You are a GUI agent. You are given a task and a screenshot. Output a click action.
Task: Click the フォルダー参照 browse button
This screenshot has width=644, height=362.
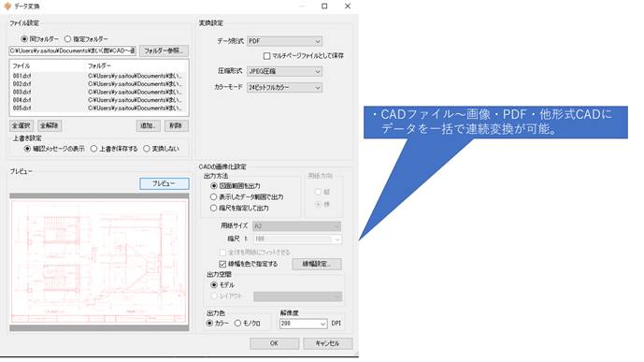[x=164, y=51]
